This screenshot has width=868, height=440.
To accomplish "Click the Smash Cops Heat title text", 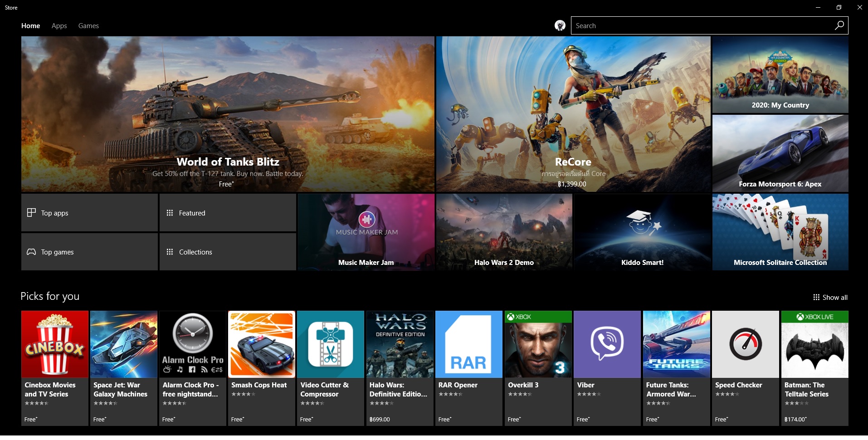I will point(259,385).
